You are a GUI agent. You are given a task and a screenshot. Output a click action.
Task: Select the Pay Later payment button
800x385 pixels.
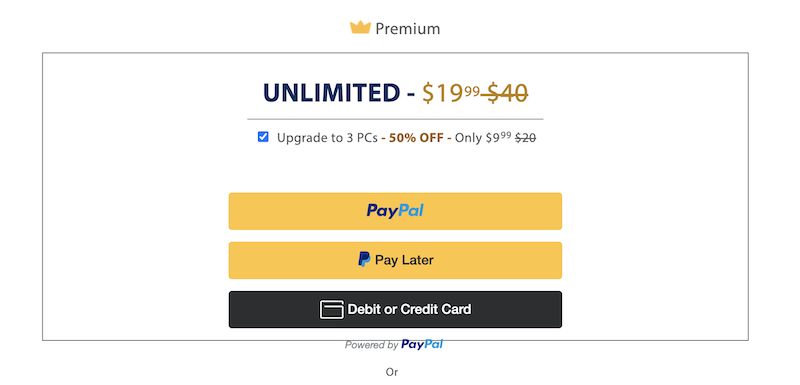point(395,260)
